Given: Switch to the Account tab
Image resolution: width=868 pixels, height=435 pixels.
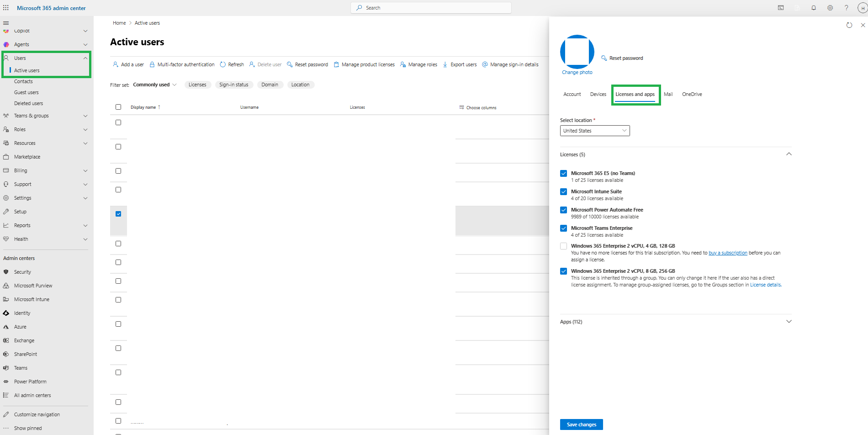Looking at the screenshot, I should 572,94.
